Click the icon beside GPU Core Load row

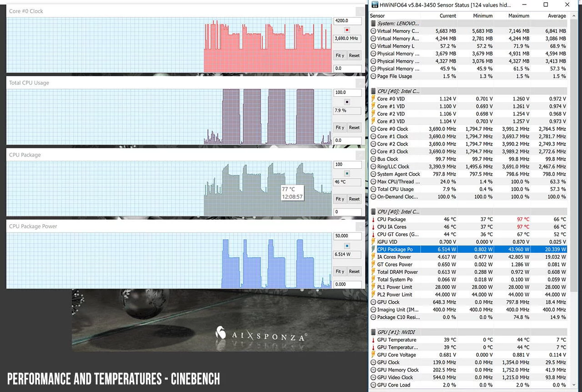[373, 385]
